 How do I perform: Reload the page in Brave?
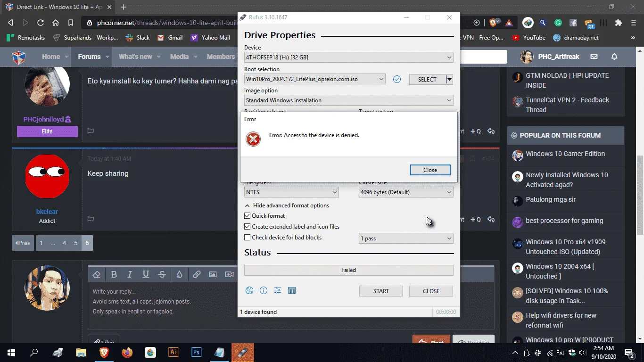tap(41, 23)
